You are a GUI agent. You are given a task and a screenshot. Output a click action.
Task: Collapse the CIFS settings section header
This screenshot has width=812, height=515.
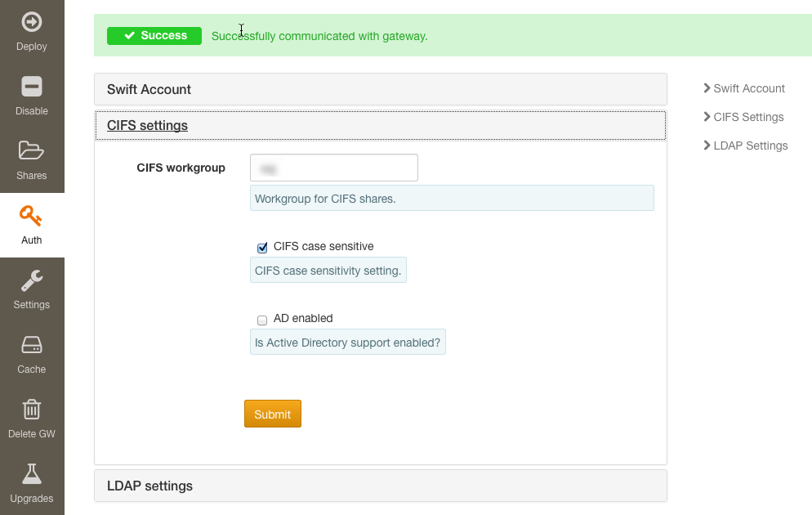click(381, 125)
